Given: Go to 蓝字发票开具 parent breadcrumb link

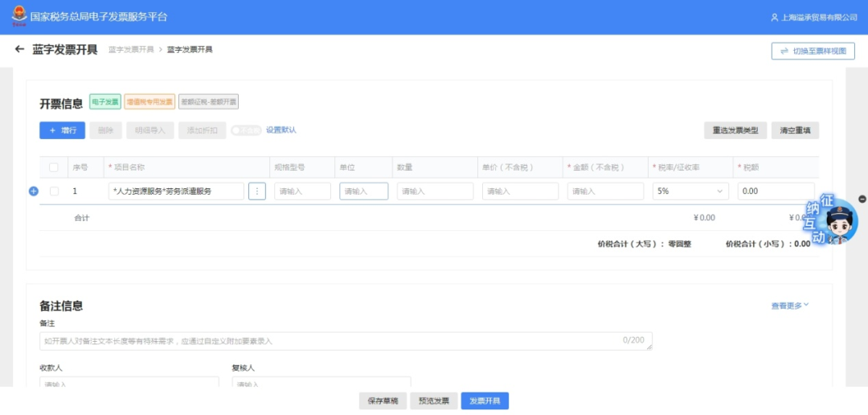Looking at the screenshot, I should click(x=131, y=50).
